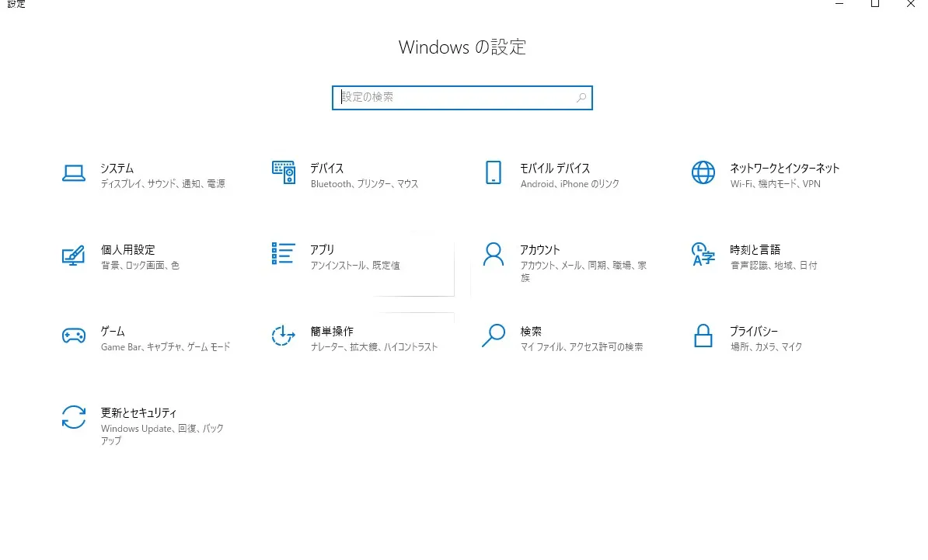Minimize the 設定 window

coord(839,4)
